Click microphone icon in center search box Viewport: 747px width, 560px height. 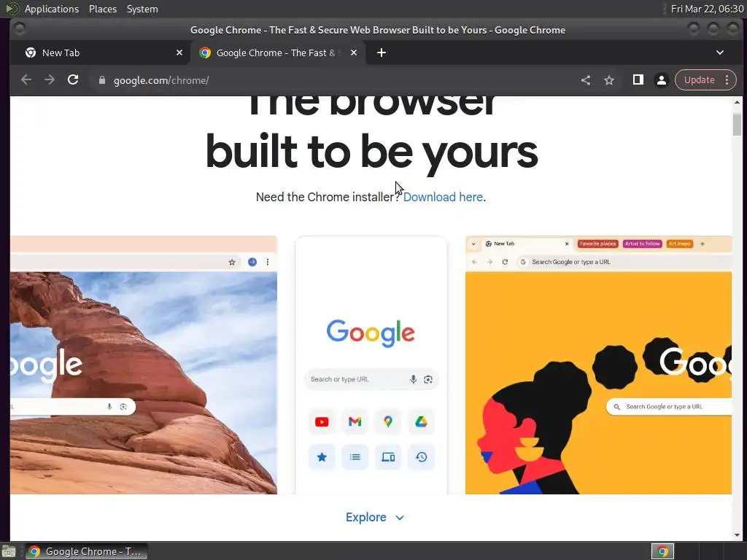tap(413, 379)
